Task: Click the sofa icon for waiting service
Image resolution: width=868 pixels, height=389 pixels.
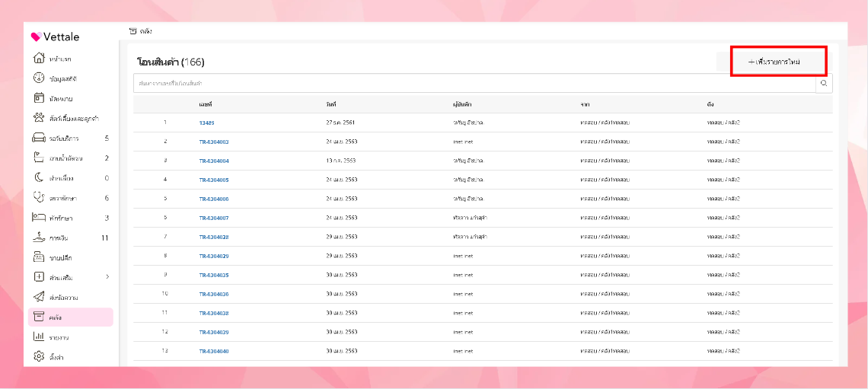Action: [x=40, y=138]
